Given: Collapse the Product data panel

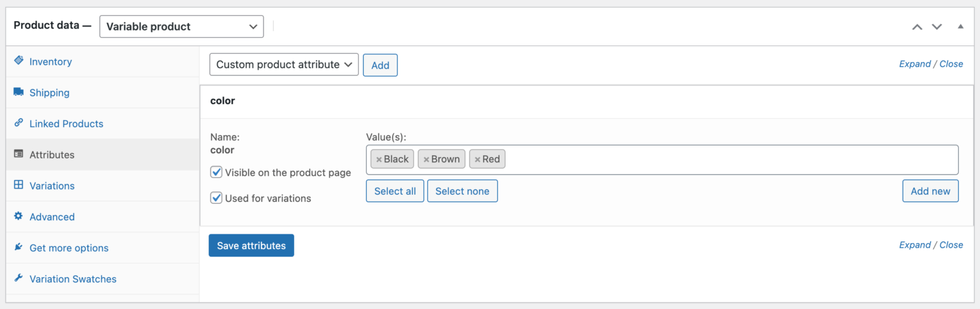Looking at the screenshot, I should 960,26.
